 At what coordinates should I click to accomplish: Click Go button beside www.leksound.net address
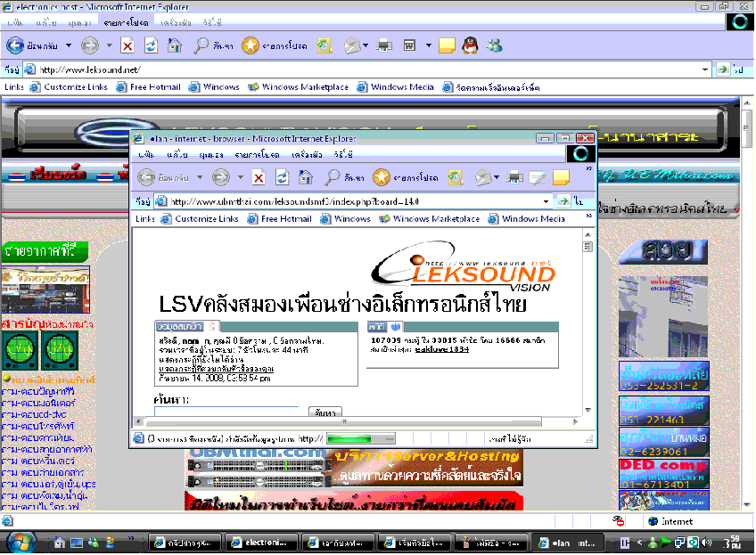723,69
